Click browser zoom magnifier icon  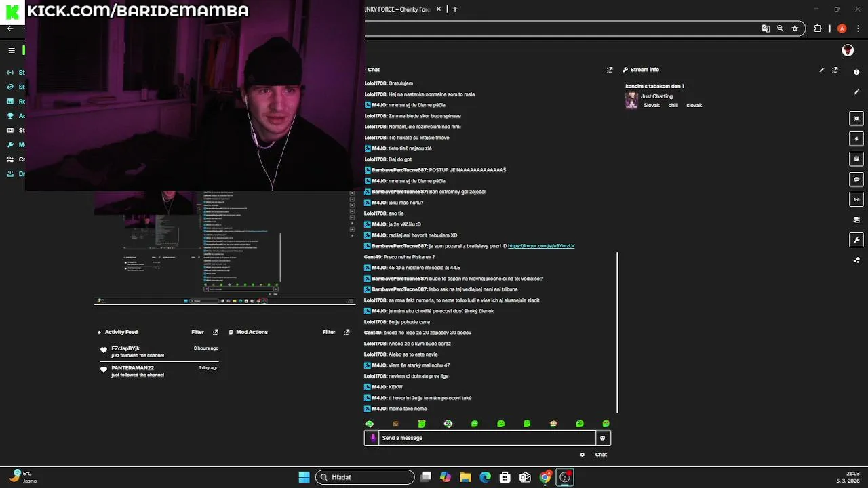781,28
